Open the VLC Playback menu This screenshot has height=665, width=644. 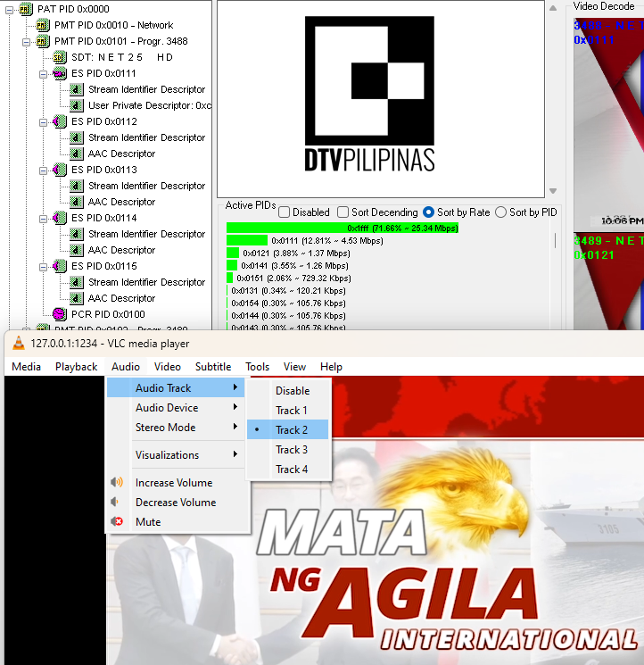(x=77, y=367)
